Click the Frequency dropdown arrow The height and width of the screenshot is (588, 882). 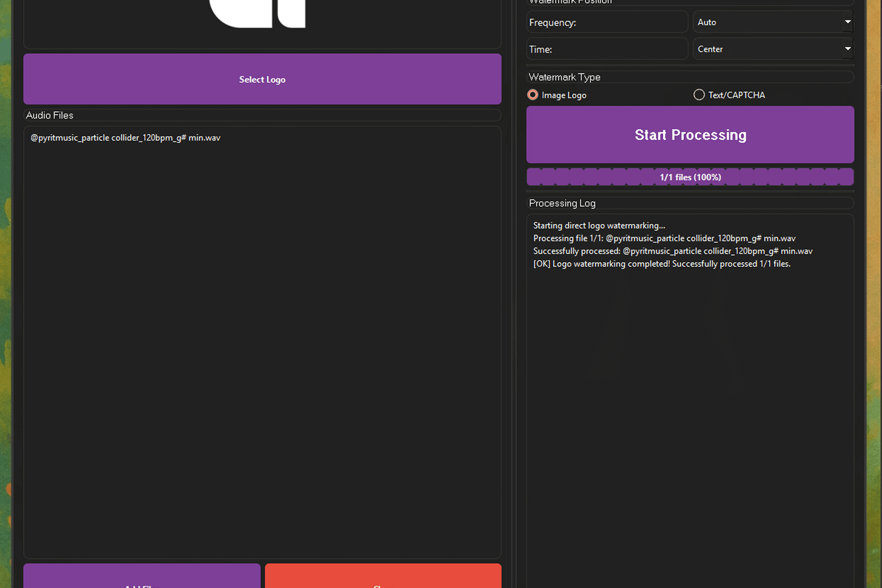coord(848,22)
